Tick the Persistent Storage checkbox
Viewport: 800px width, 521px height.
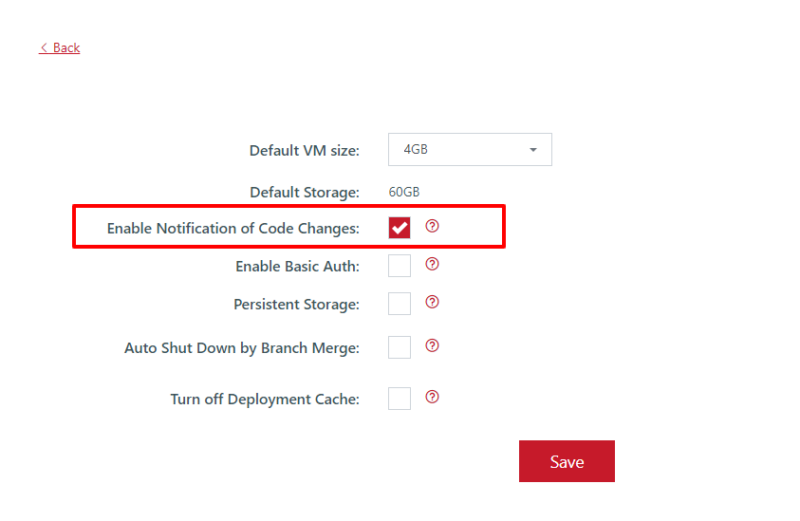point(399,304)
